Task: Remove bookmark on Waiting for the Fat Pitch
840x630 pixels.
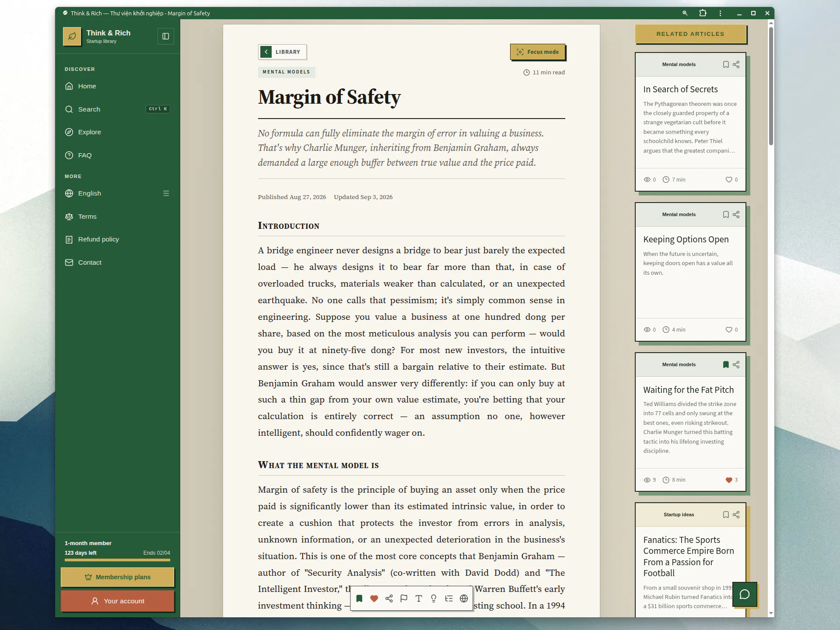Action: click(726, 364)
